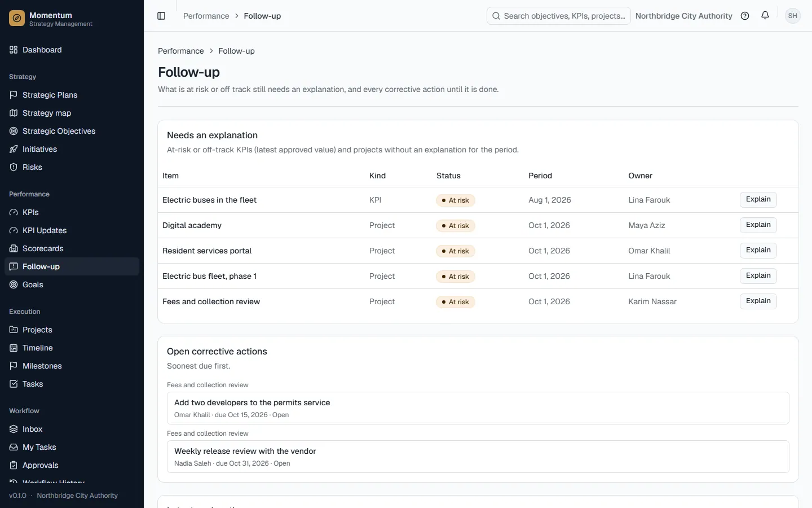Image resolution: width=812 pixels, height=508 pixels.
Task: Explain Electric buses in the fleet KPI
Action: tap(758, 199)
